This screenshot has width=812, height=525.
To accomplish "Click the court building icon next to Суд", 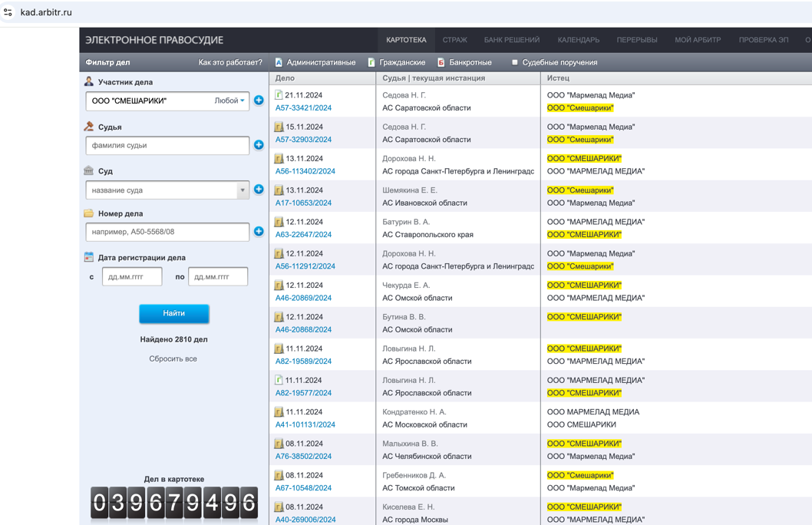I will coord(89,170).
